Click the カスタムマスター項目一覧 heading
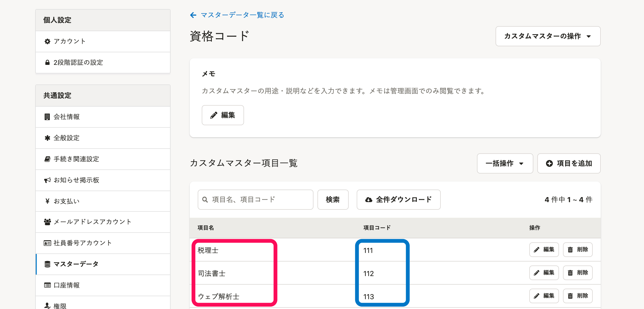Viewport: 644px width, 309px height. click(x=244, y=163)
